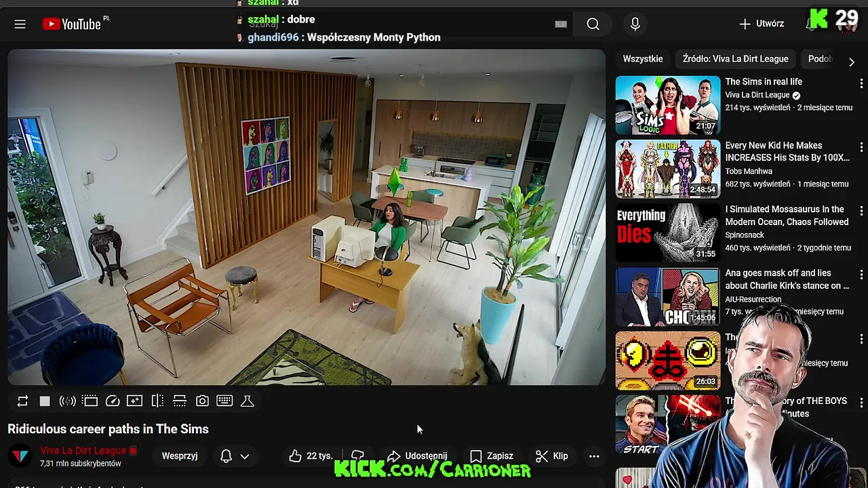
Task: Open more actions three-dot menu under video
Action: (x=594, y=456)
